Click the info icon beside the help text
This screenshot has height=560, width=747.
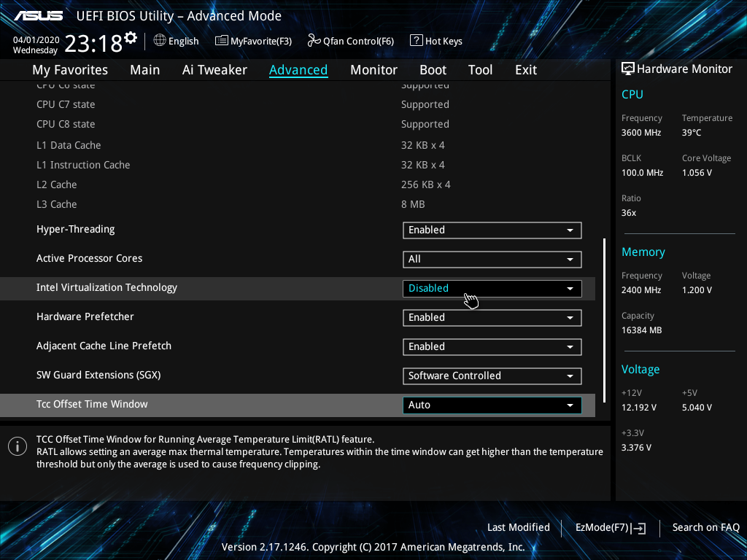click(x=18, y=446)
